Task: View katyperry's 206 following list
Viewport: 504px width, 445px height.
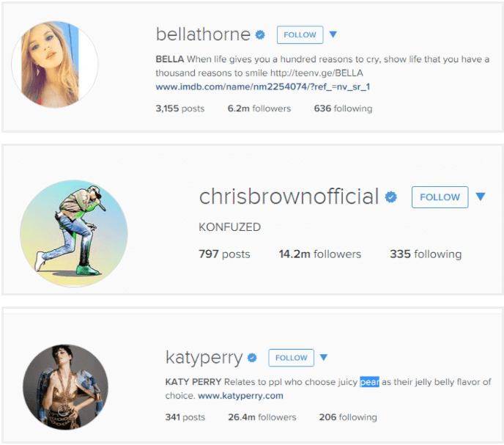Action: point(348,417)
